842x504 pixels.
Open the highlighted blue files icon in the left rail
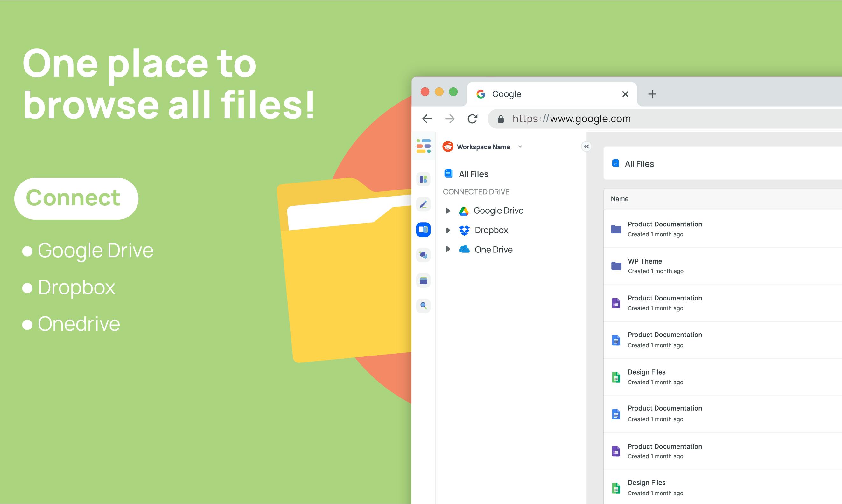point(423,230)
